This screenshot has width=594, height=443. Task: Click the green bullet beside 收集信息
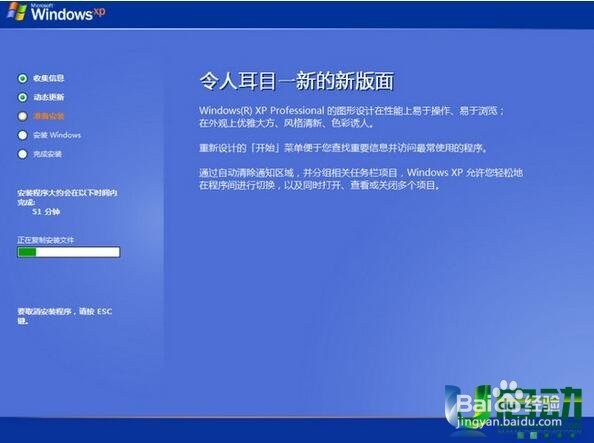pyautogui.click(x=22, y=78)
